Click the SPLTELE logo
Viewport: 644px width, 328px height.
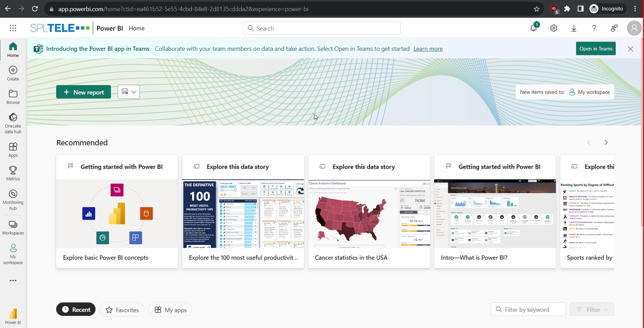tap(60, 28)
